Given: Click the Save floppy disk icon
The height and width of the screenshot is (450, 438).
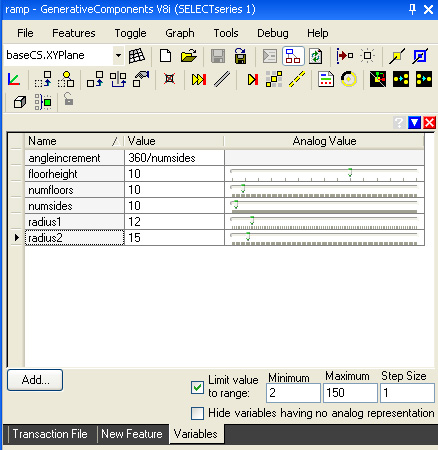Looking at the screenshot, I should [218, 56].
